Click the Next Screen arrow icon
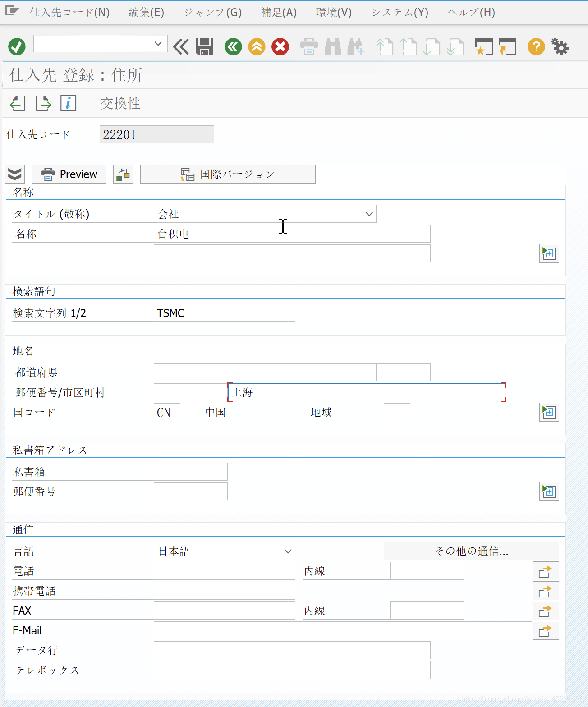Screen dimensions: 588x707 click(43, 103)
